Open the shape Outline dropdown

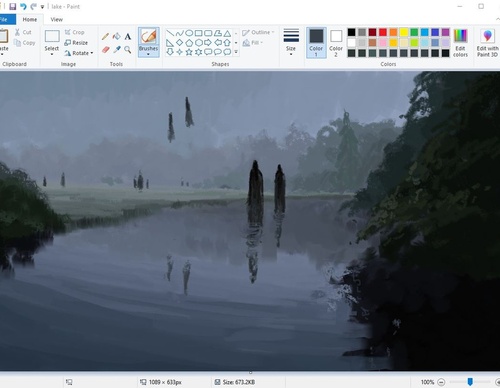[x=258, y=32]
